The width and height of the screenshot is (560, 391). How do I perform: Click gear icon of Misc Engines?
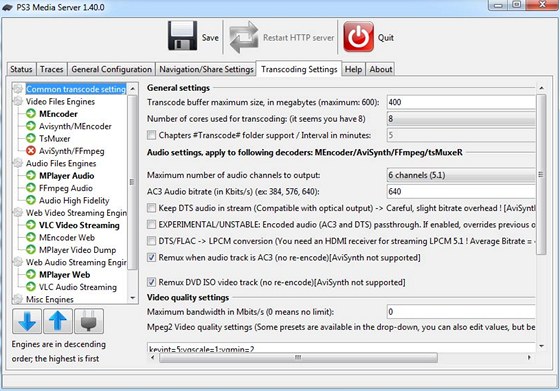(x=18, y=299)
